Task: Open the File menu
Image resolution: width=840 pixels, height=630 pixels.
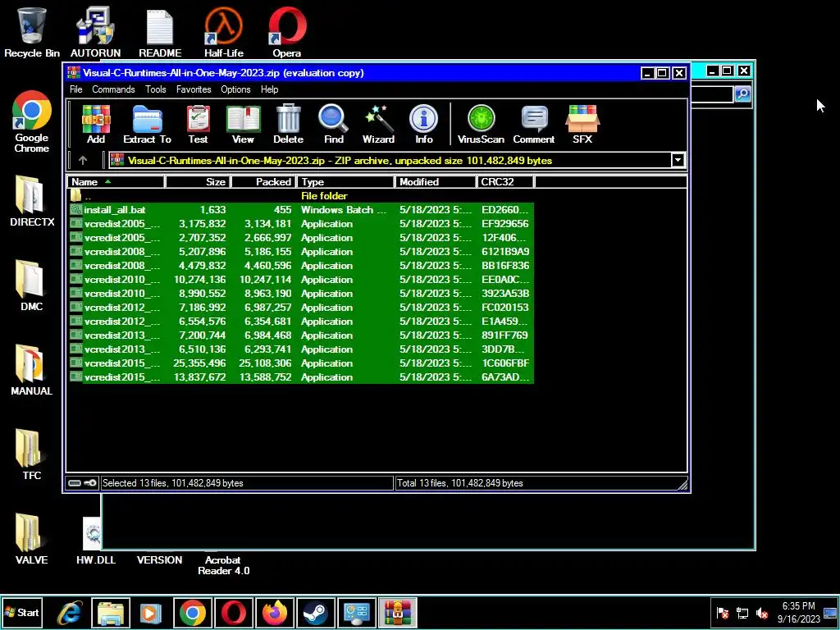Action: (76, 89)
